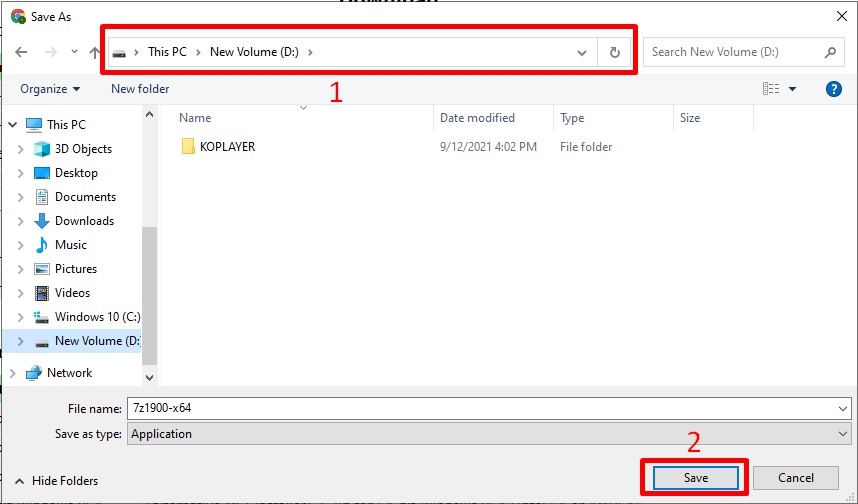858x504 pixels.
Task: Open the Save as type dropdown
Action: point(488,434)
